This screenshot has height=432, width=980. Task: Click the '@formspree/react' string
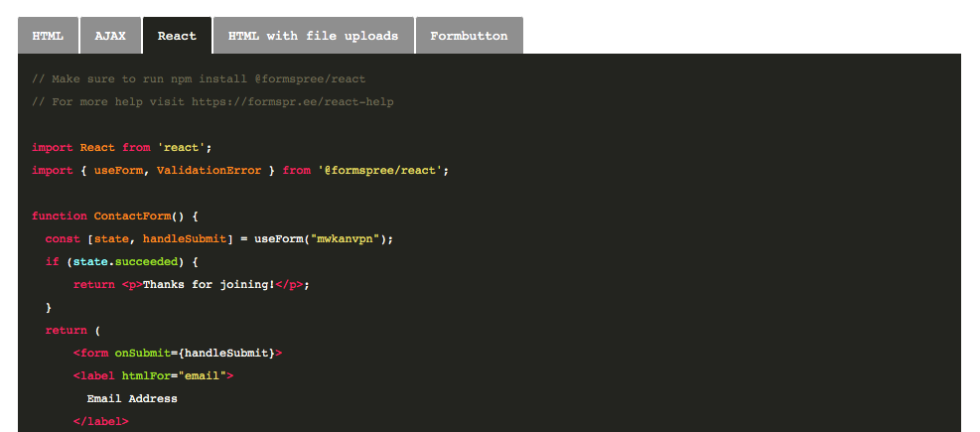(x=380, y=170)
